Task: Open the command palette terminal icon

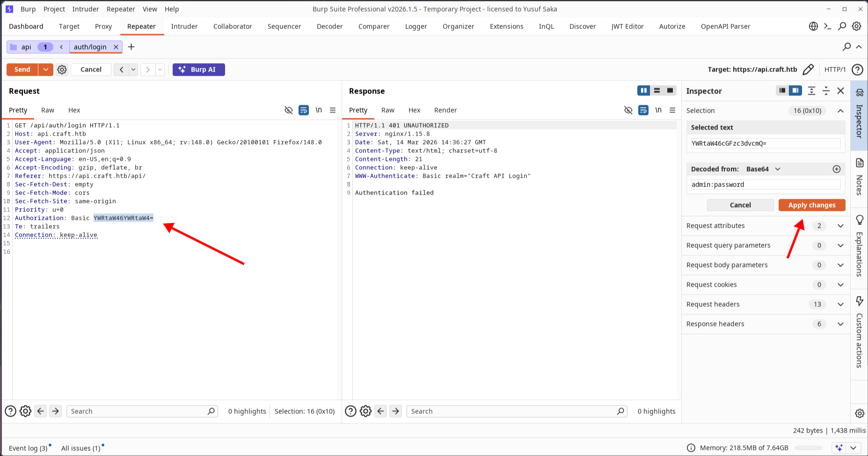Action: pos(827,26)
